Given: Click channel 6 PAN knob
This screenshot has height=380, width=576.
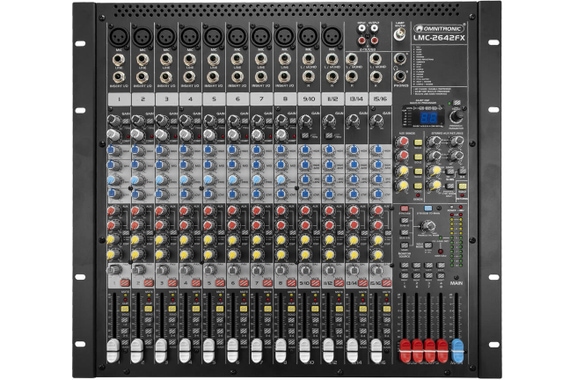Looking at the screenshot, I should tap(233, 270).
